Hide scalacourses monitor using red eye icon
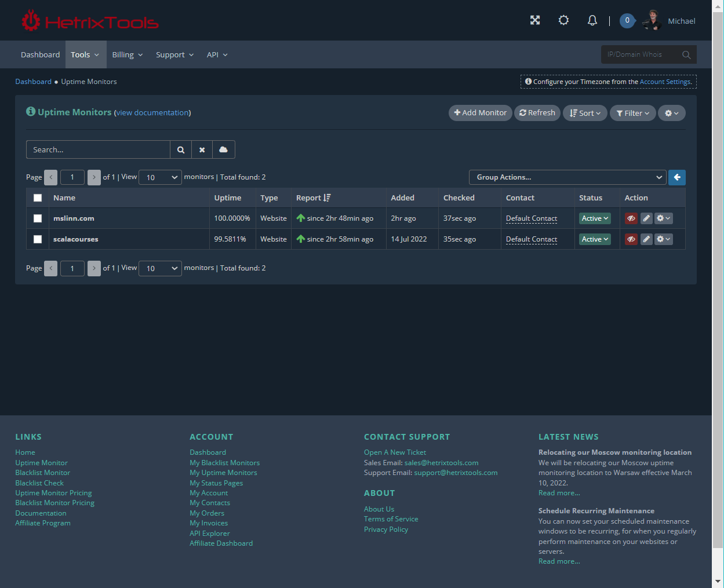The height and width of the screenshot is (588, 724). [x=631, y=239]
